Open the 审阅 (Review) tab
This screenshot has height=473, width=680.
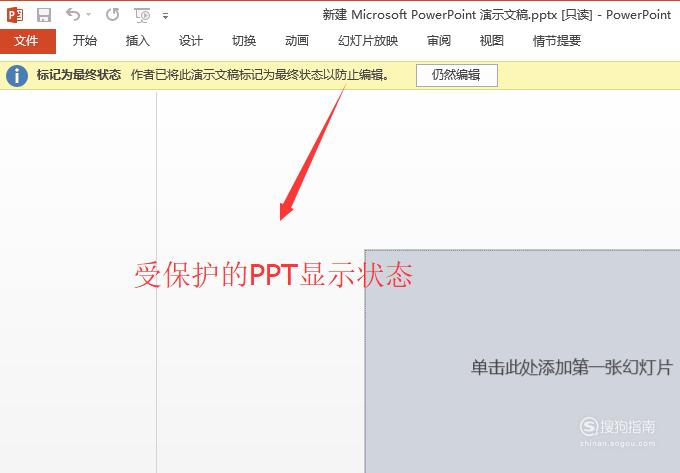pos(439,41)
